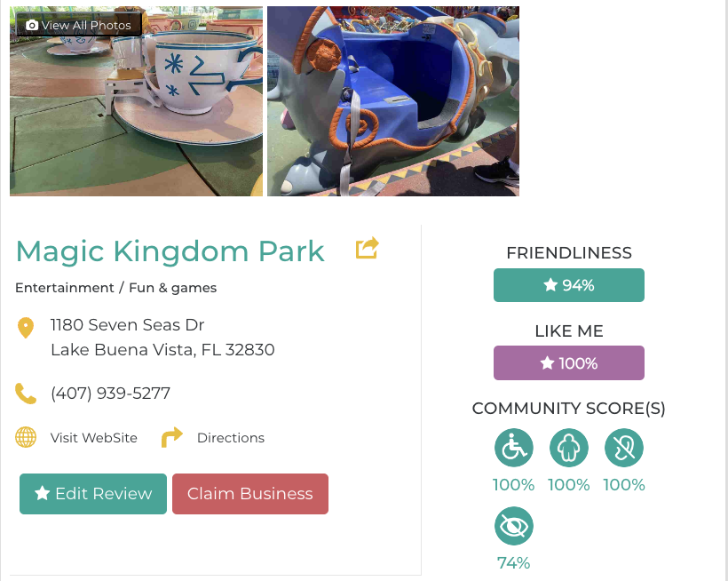Viewport: 728px width, 581px height.
Task: Select the wheelchair accessibility score icon
Action: point(513,448)
